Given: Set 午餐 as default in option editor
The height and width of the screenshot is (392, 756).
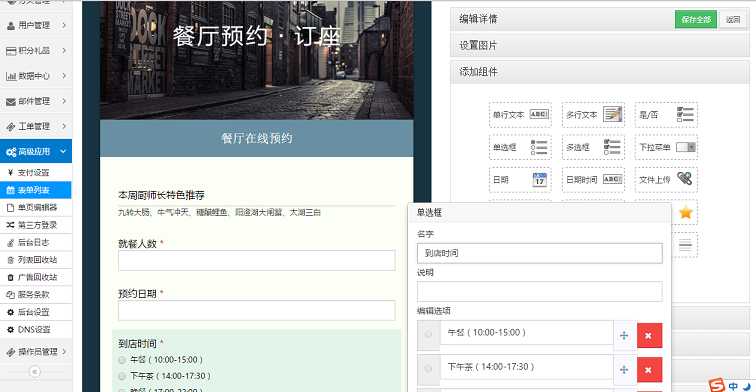Looking at the screenshot, I should click(x=428, y=335).
